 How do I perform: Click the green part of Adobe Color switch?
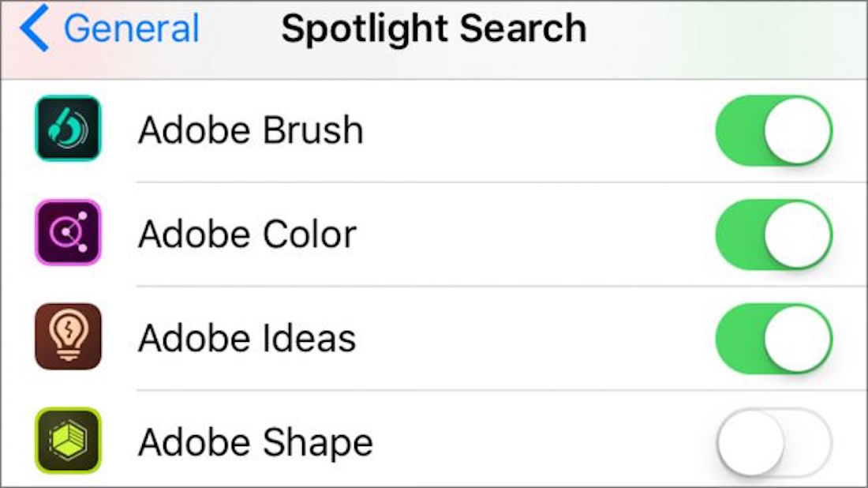click(738, 234)
